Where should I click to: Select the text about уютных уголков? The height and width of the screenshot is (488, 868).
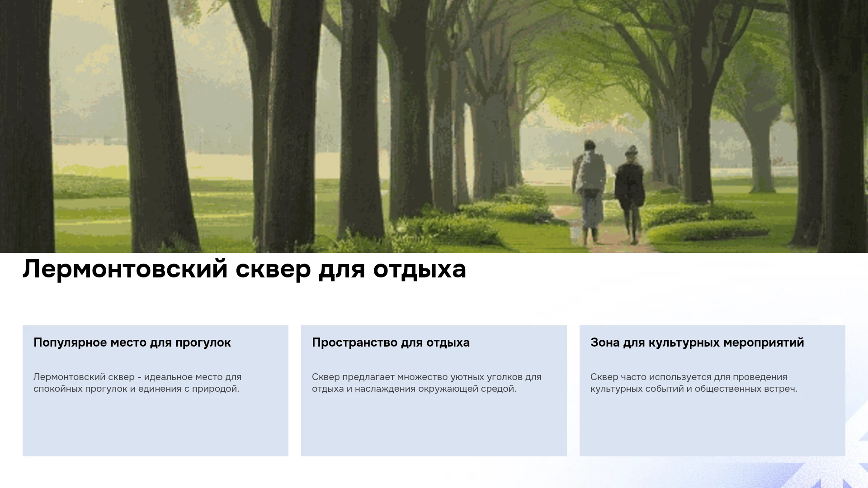click(426, 383)
